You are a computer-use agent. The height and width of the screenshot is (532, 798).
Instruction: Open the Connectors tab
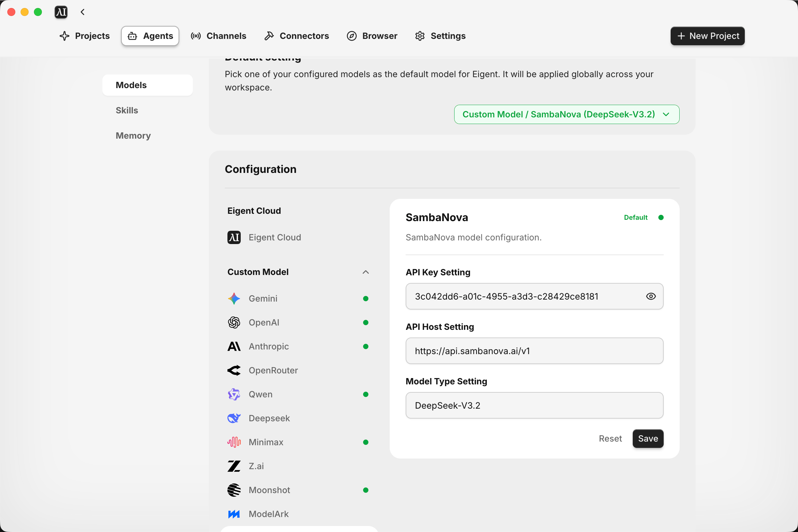(x=297, y=36)
